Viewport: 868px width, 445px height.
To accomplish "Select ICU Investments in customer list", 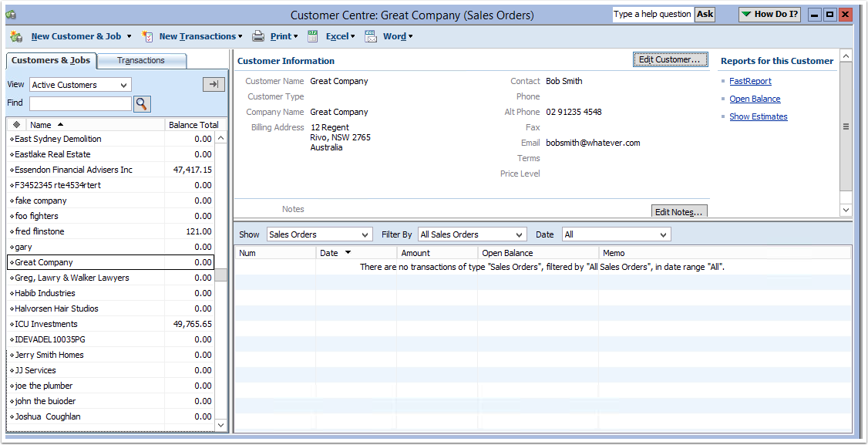I will click(46, 324).
